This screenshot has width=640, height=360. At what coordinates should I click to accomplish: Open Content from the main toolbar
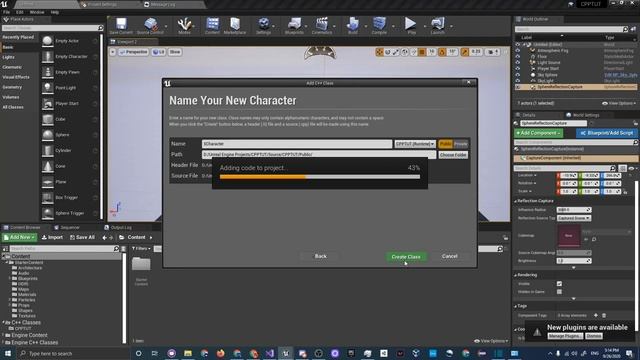pyautogui.click(x=212, y=26)
